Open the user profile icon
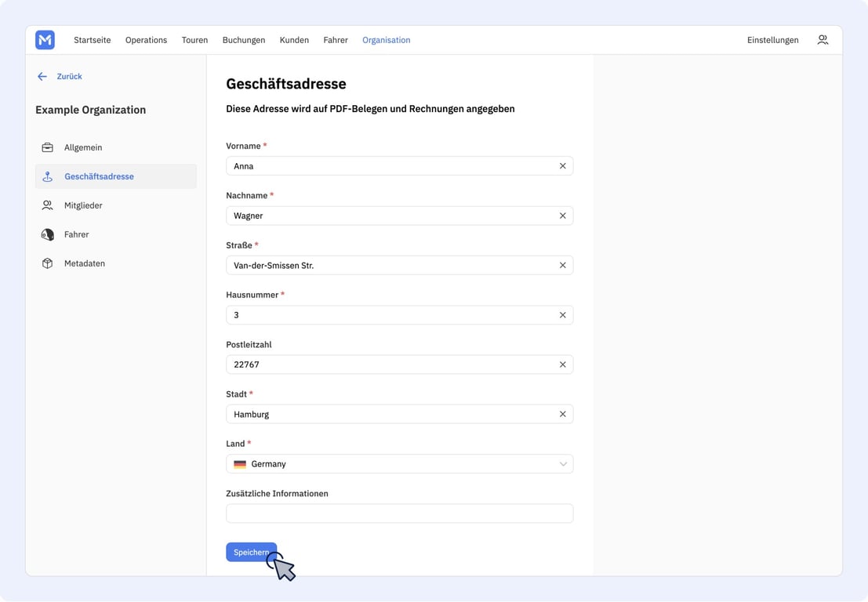The width and height of the screenshot is (868, 602). click(823, 40)
